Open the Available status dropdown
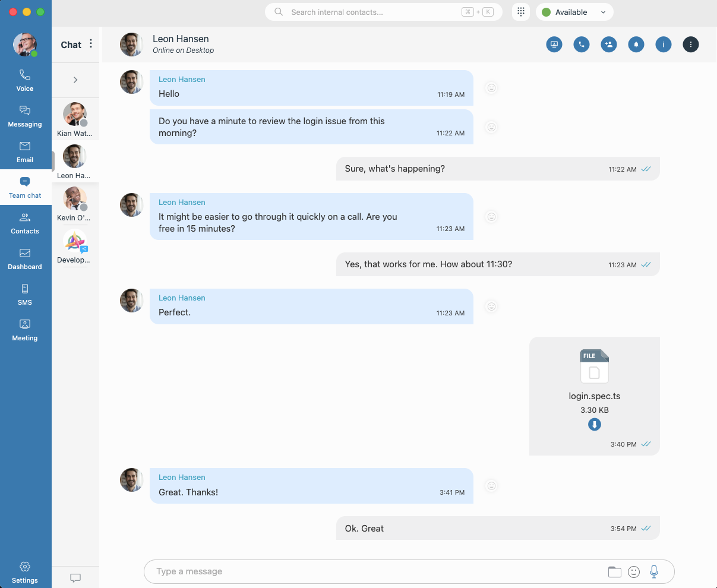This screenshot has height=588, width=717. pos(574,12)
